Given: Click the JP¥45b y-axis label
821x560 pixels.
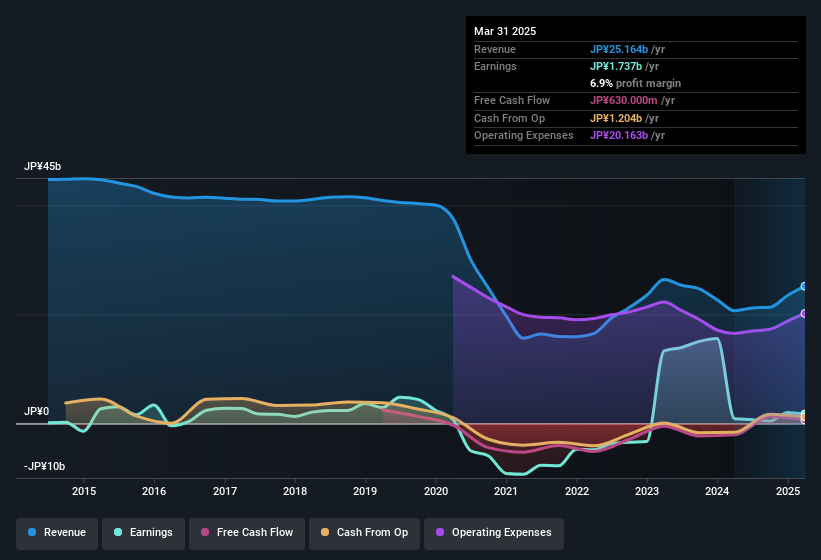Looking at the screenshot, I should click(x=42, y=166).
